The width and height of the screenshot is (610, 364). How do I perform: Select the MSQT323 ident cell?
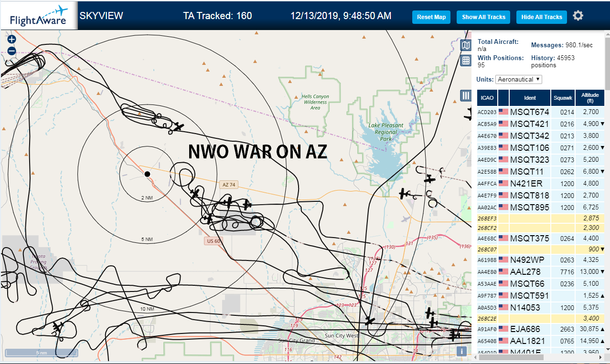pos(530,160)
